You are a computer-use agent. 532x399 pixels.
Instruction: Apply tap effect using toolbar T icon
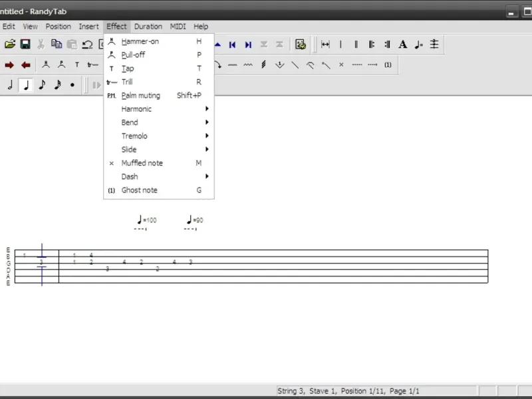[x=77, y=65]
